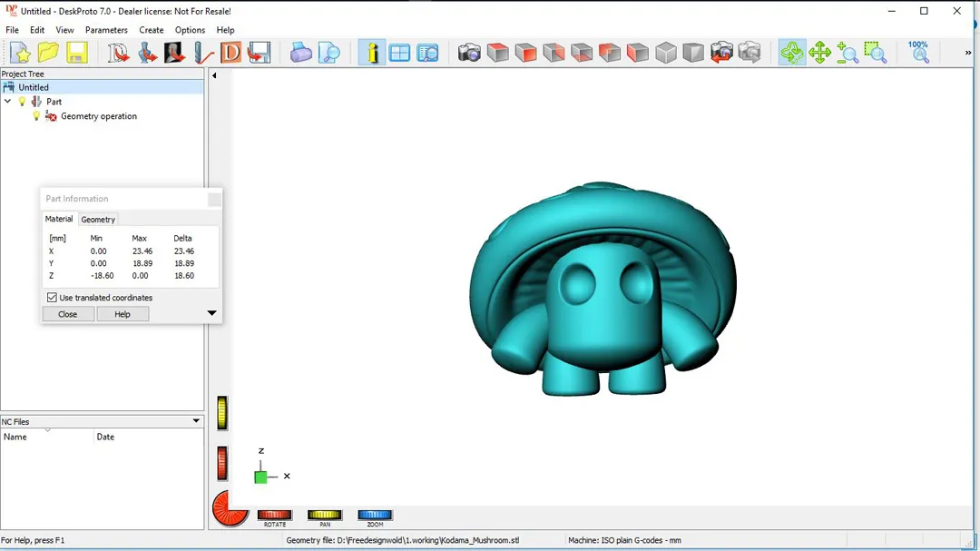980x551 pixels.
Task: Dismiss Part Information via its title-bar box
Action: [x=214, y=199]
